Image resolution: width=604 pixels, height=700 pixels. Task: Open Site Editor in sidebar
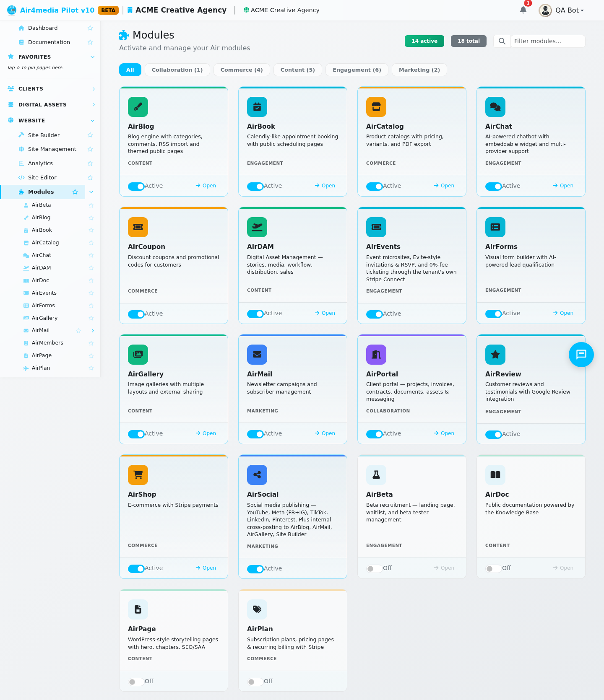42,178
